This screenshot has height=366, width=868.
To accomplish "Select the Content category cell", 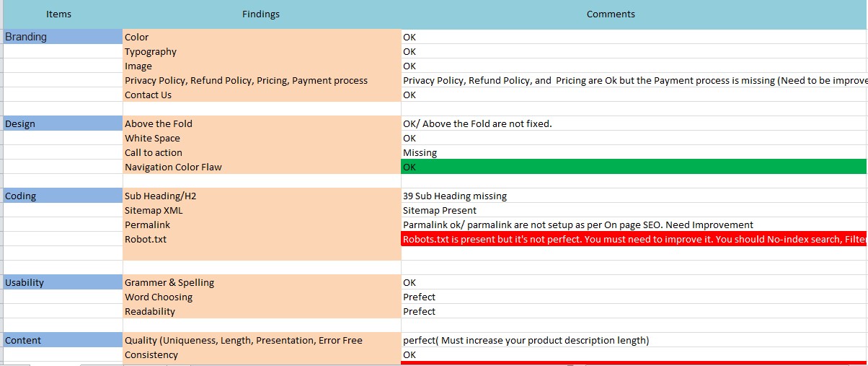I will tap(63, 340).
